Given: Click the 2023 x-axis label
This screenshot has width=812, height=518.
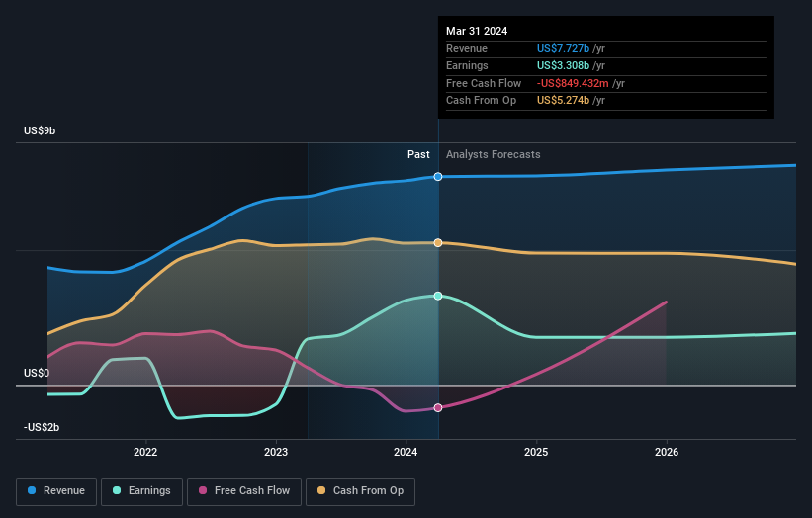Looking at the screenshot, I should point(276,453).
